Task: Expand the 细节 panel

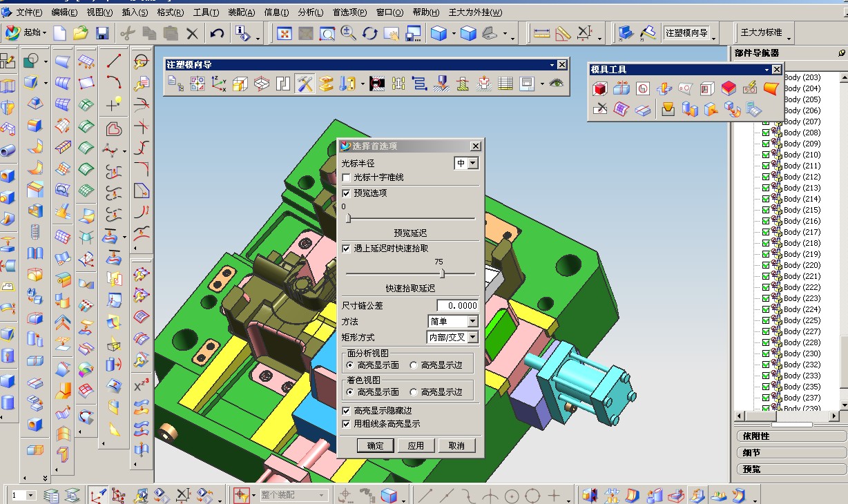Action: click(x=791, y=453)
